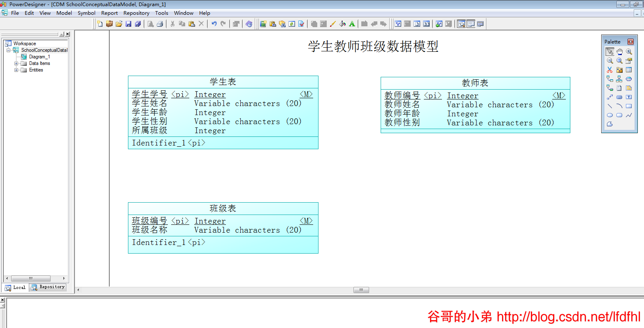
Task: Click the Undo toolbar icon
Action: [214, 24]
